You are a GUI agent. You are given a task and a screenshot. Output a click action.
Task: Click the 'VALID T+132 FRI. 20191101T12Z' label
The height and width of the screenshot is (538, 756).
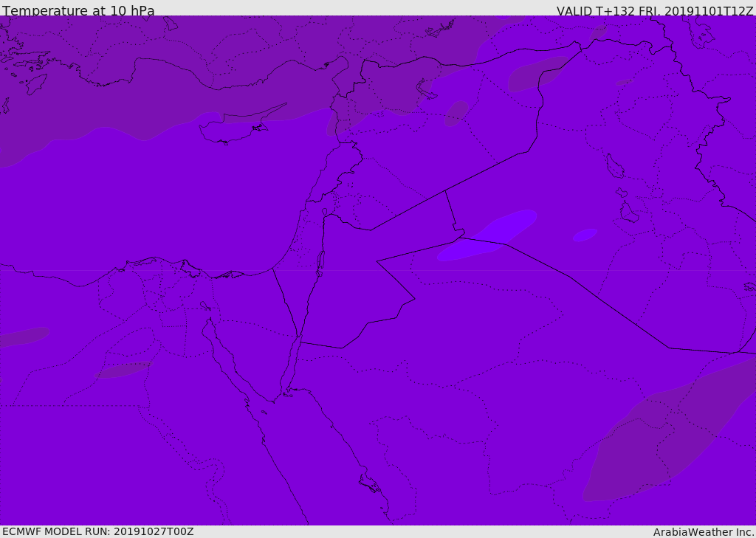click(x=655, y=11)
